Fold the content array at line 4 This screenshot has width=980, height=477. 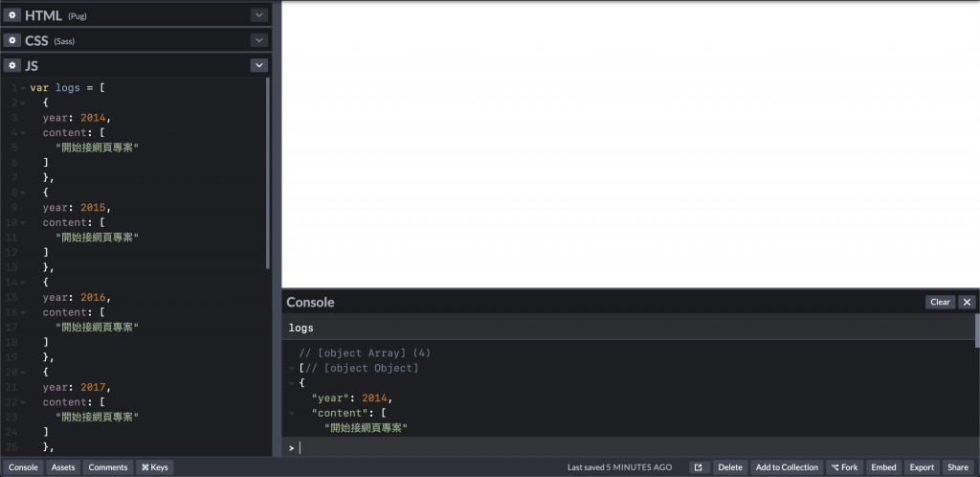tap(23, 133)
